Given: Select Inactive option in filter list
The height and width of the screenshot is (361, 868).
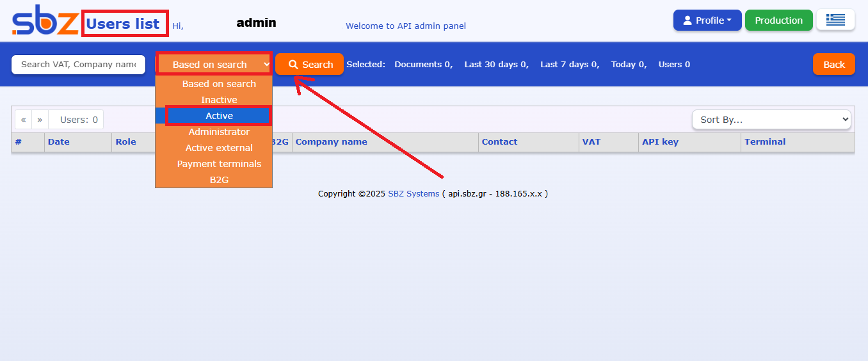Looking at the screenshot, I should pyautogui.click(x=219, y=100).
